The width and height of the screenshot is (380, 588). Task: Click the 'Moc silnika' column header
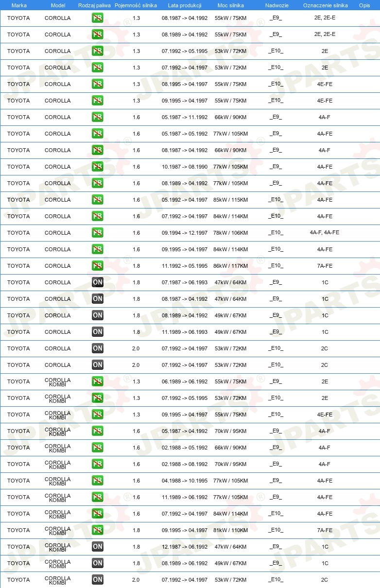(x=231, y=5)
